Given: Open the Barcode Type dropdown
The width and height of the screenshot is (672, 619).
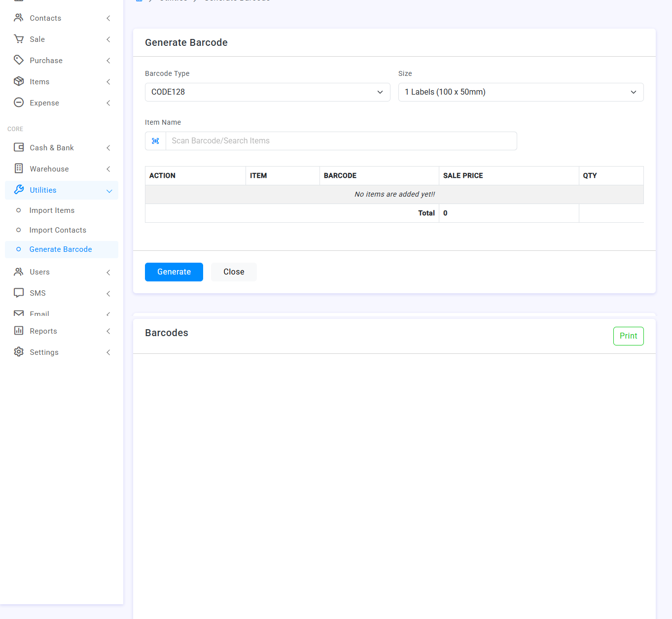Looking at the screenshot, I should pos(267,92).
